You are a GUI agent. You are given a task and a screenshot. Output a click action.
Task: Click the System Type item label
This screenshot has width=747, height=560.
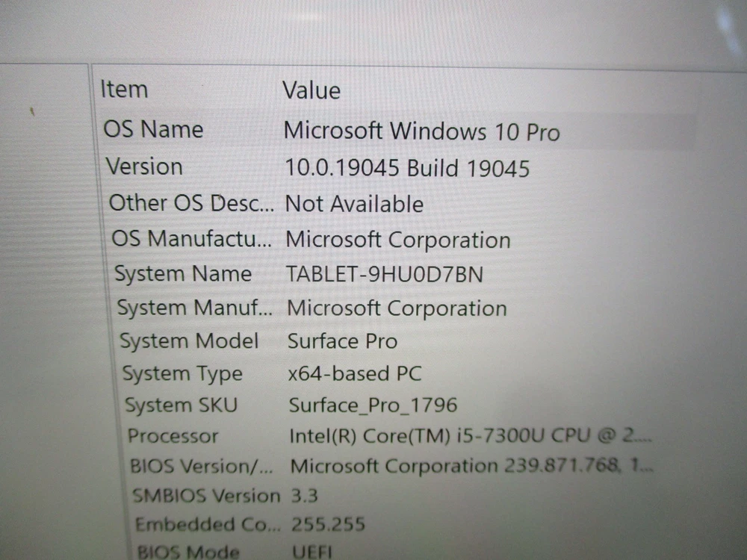[x=182, y=373]
